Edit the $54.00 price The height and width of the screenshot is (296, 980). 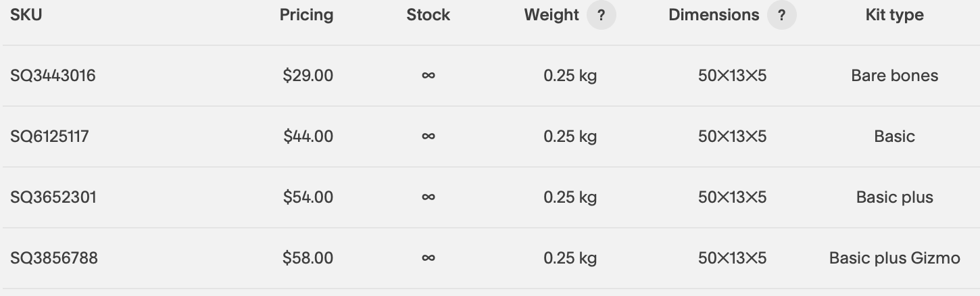308,197
